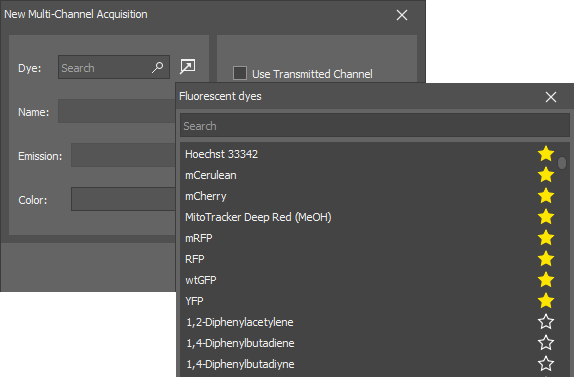Toggle the favorite star for mRFP
Image resolution: width=575 pixels, height=377 pixels.
click(546, 238)
